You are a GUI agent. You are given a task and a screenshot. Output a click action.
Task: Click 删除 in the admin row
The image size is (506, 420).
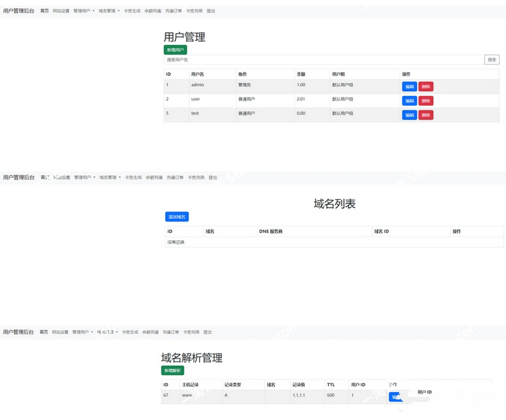pos(426,87)
